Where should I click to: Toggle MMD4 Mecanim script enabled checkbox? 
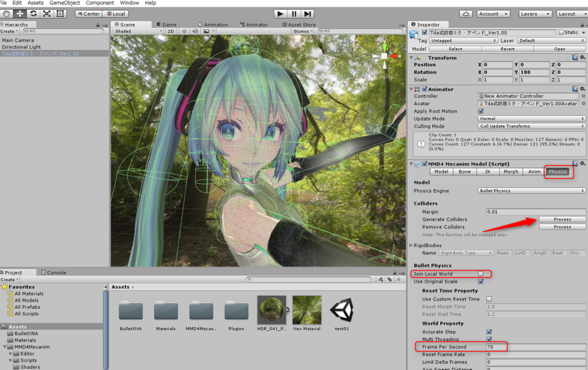[x=424, y=164]
